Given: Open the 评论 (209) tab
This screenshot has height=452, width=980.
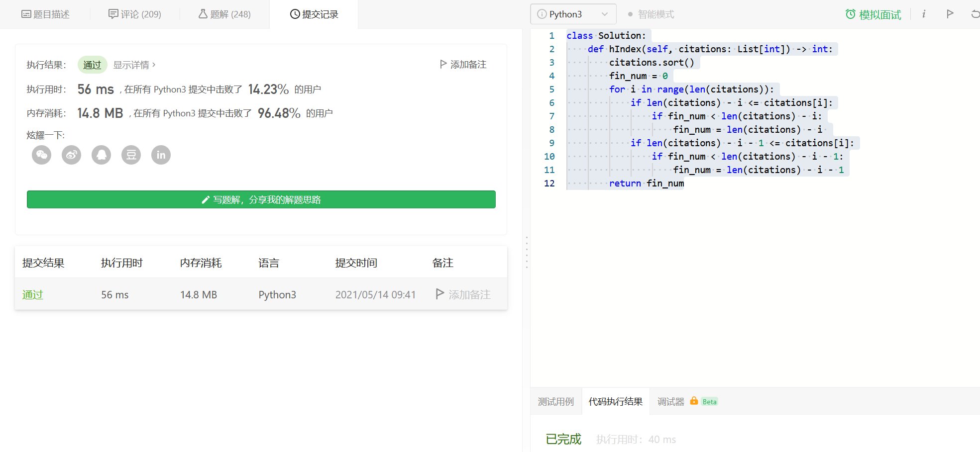Looking at the screenshot, I should click(x=135, y=14).
